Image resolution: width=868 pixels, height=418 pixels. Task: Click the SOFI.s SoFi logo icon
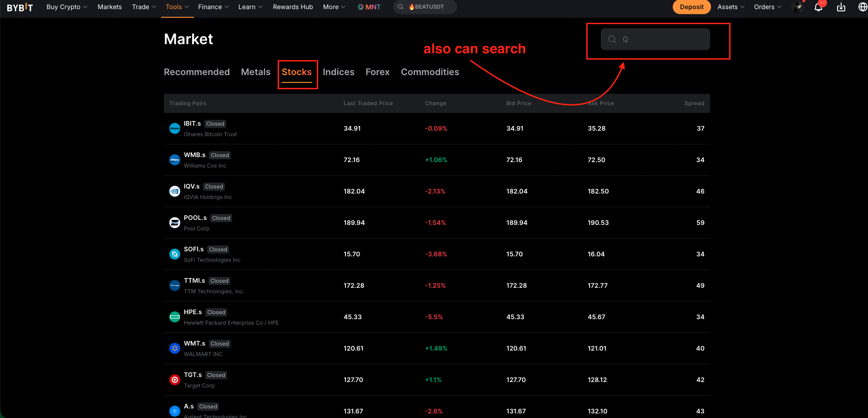pos(175,254)
